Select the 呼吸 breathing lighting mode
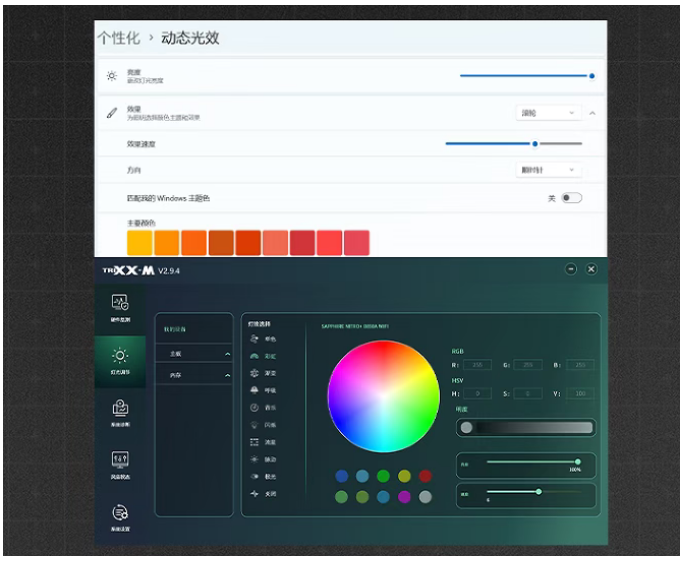Image resolution: width=685 pixels, height=562 pixels. (257, 391)
